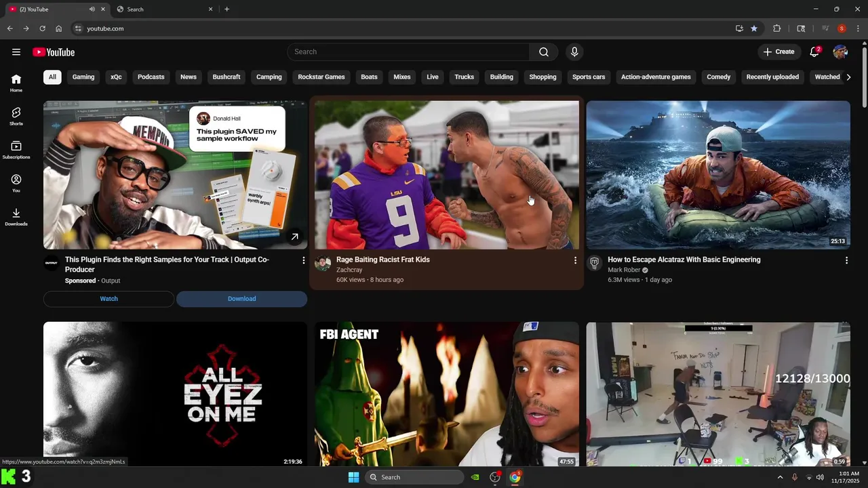
Task: Open the You section in sidebar
Action: 16,183
